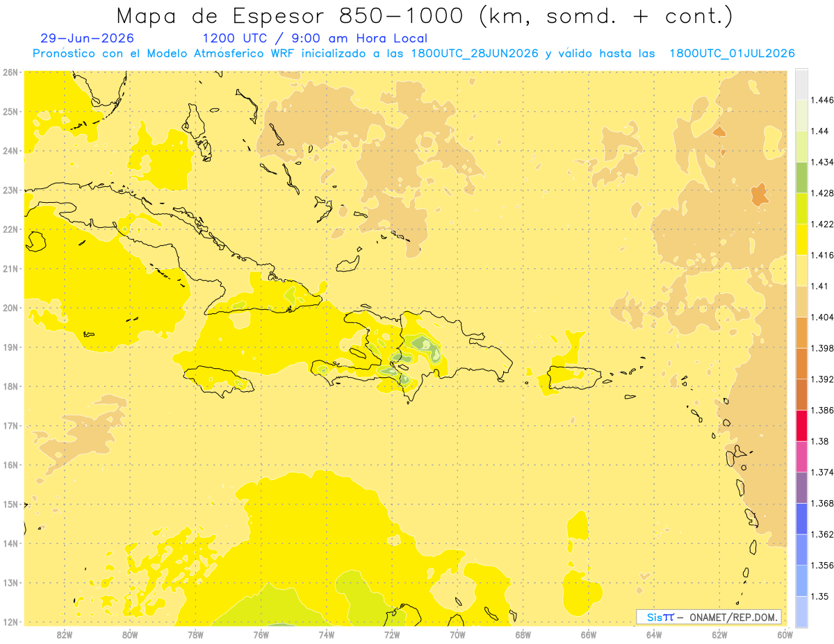Click the light blue swatch between 1.356 and 1.362
This screenshot has height=644, width=834.
coord(801,549)
